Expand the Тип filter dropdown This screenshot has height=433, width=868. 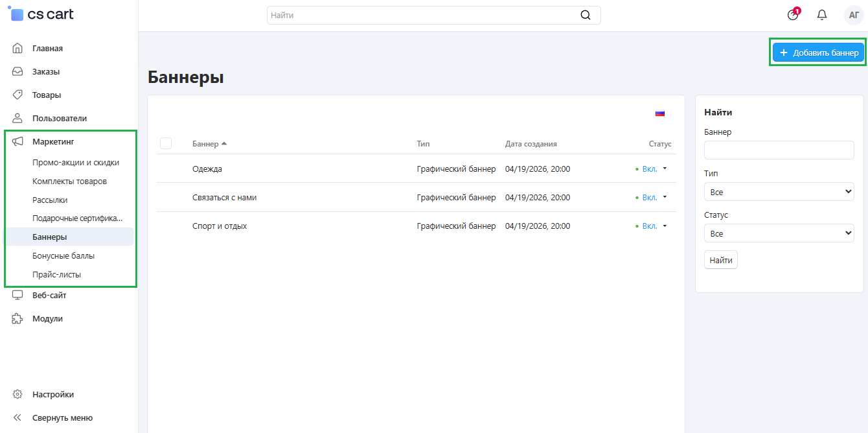[x=779, y=192]
